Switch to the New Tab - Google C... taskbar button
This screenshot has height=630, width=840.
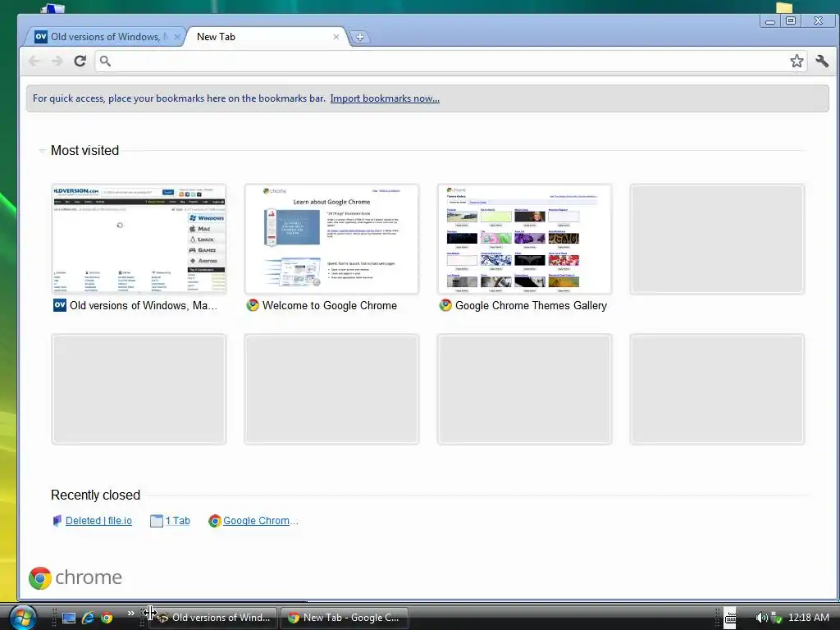tap(345, 618)
